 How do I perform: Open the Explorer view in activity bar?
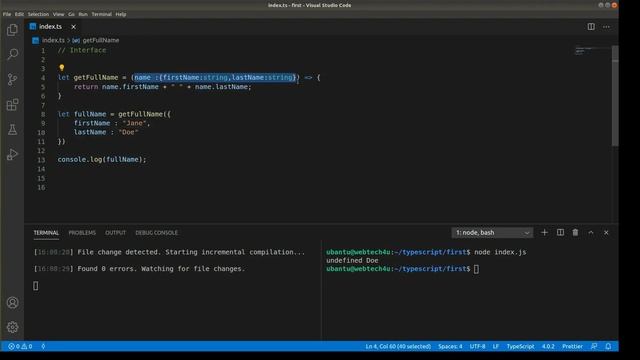12,30
